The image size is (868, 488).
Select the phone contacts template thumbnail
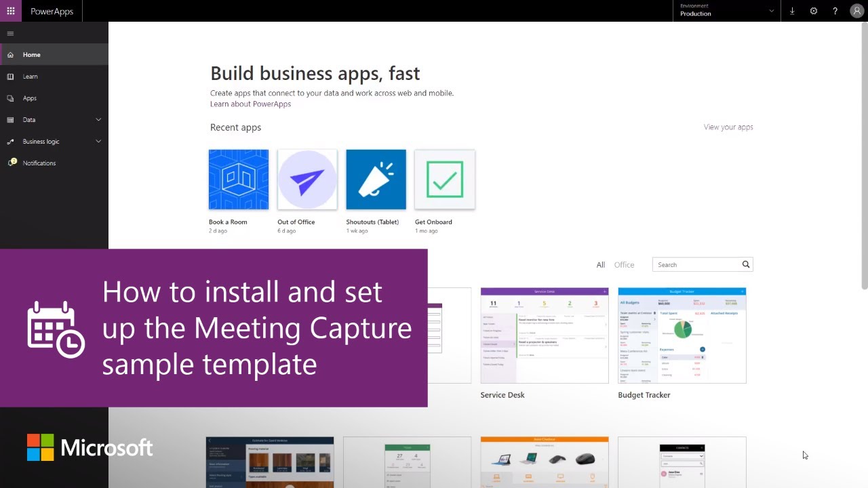click(x=682, y=462)
